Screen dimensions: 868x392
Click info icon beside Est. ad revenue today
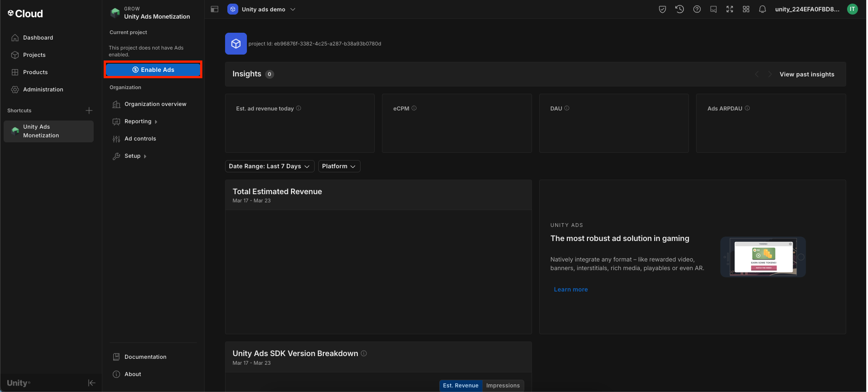click(x=299, y=108)
